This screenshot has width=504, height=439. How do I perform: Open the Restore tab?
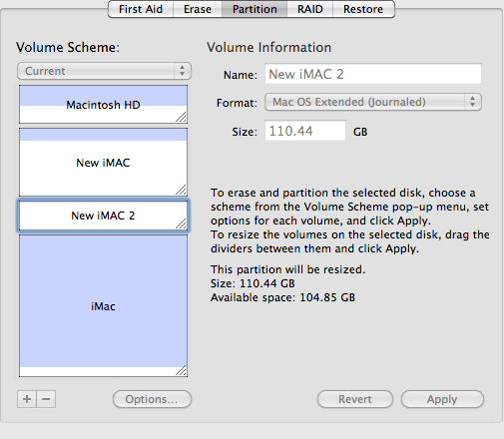pos(363,9)
